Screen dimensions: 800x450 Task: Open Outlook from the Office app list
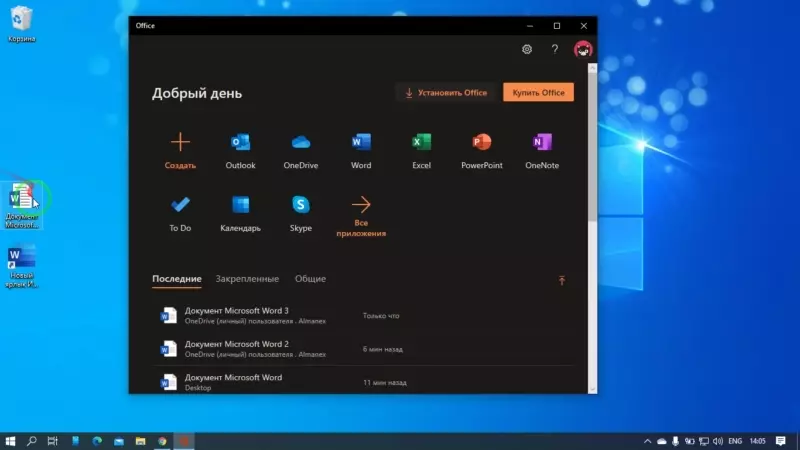240,142
